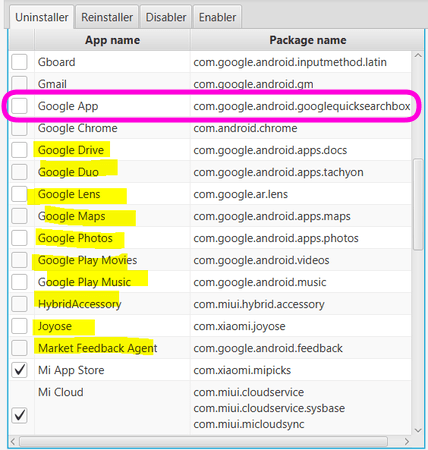Image resolution: width=428 pixels, height=450 pixels.
Task: Click package com.google.android.googlequicksearchbox
Action: click(302, 106)
